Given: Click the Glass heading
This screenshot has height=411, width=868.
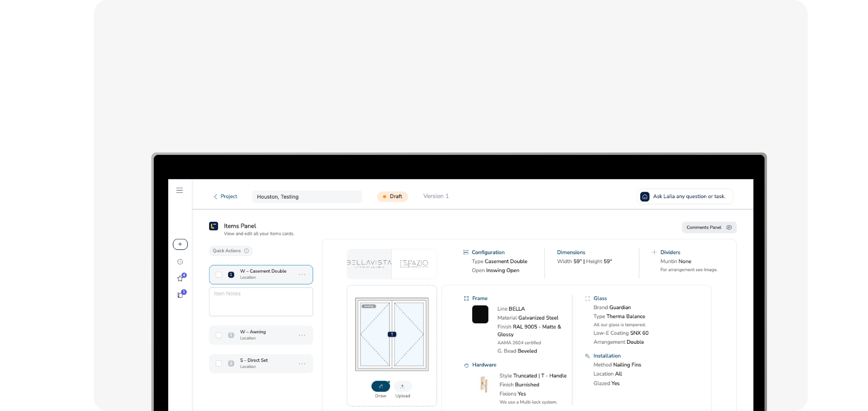Looking at the screenshot, I should pyautogui.click(x=600, y=298).
